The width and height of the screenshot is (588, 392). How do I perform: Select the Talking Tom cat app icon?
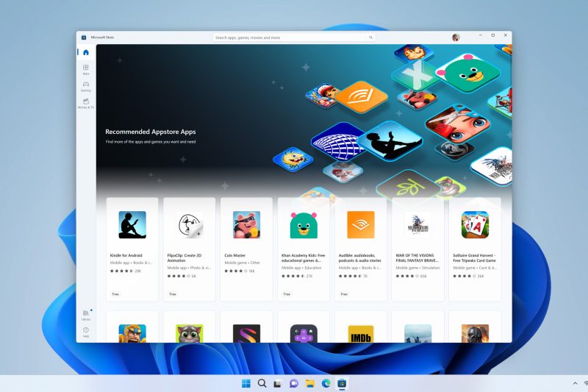190,333
